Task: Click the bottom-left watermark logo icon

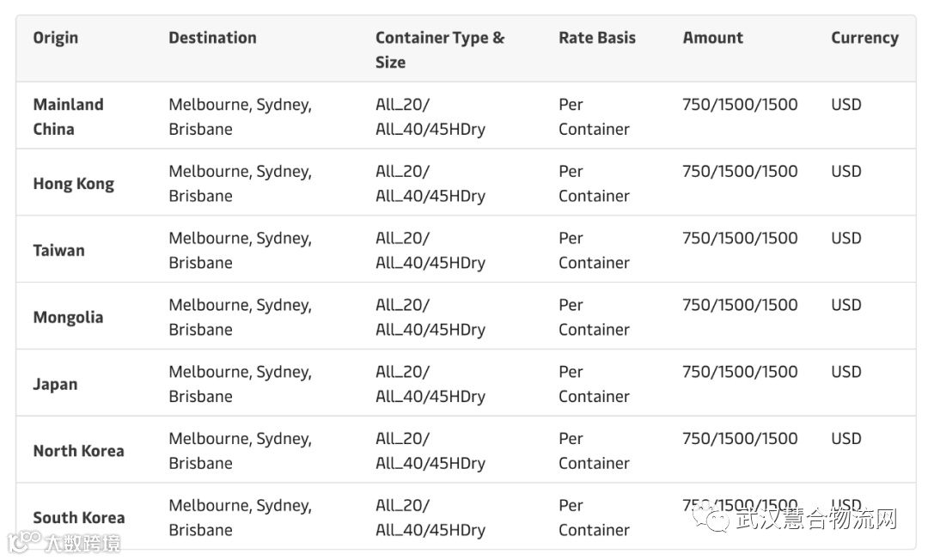Action: pyautogui.click(x=24, y=541)
